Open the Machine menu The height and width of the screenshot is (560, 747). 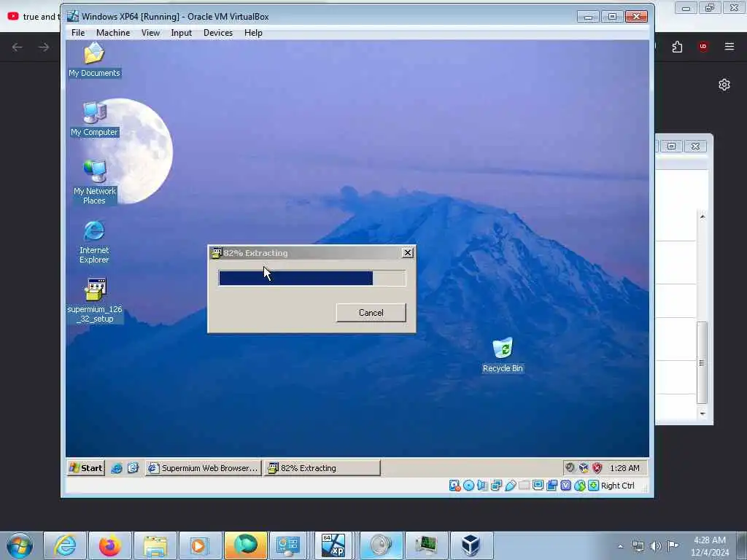coord(113,33)
